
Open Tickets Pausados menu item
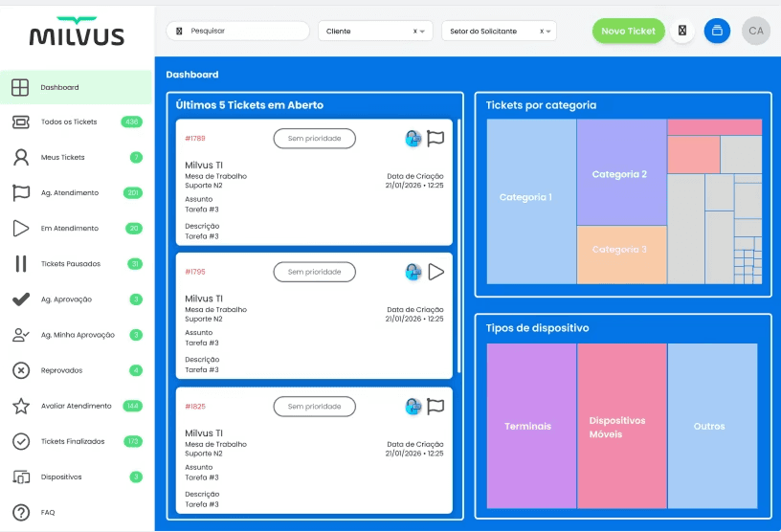(76, 263)
